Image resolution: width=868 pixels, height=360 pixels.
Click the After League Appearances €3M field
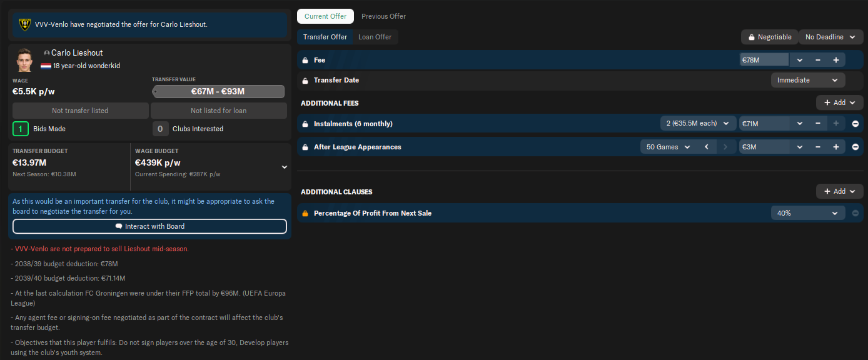764,147
